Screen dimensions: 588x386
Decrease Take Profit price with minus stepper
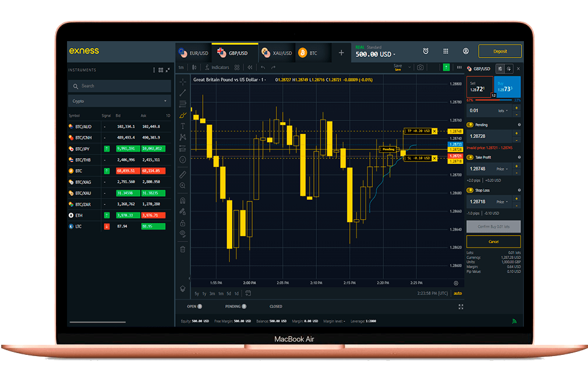[x=516, y=173]
